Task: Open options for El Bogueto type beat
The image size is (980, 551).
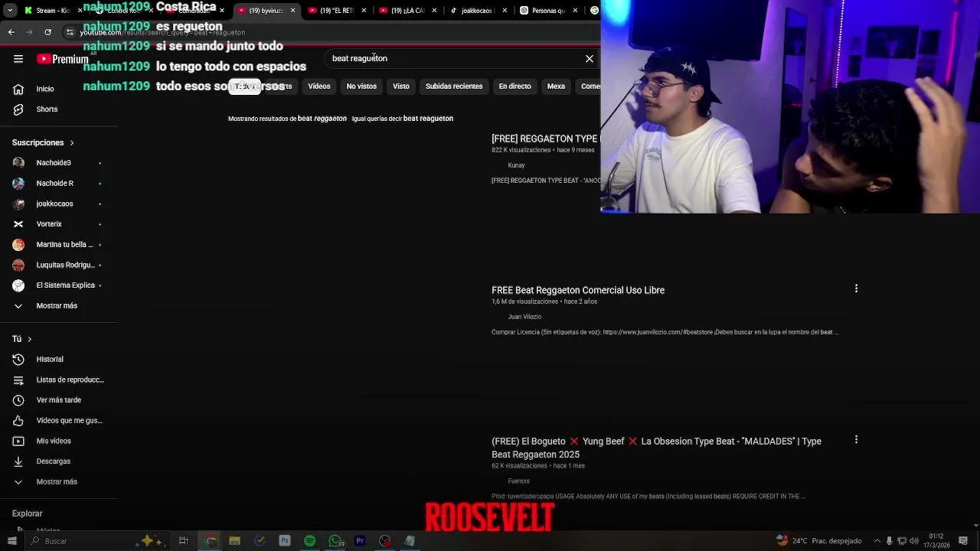Action: coord(856,440)
